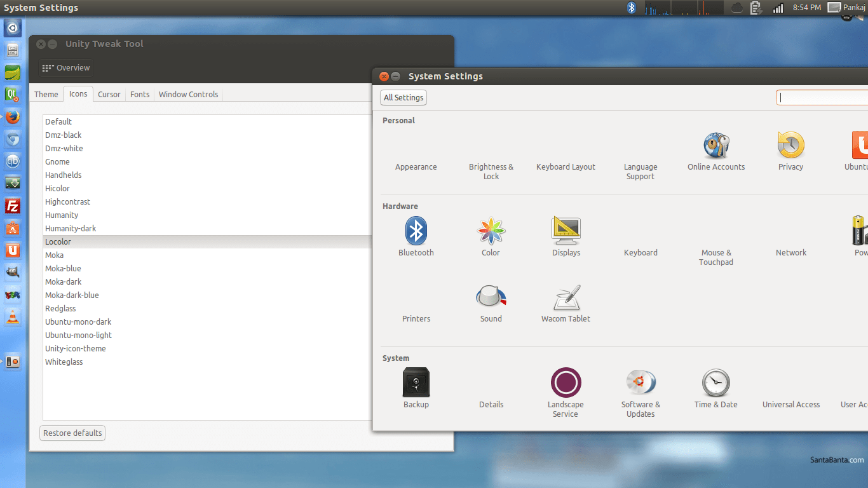Open the Wacom Tablet settings icon

point(566,303)
